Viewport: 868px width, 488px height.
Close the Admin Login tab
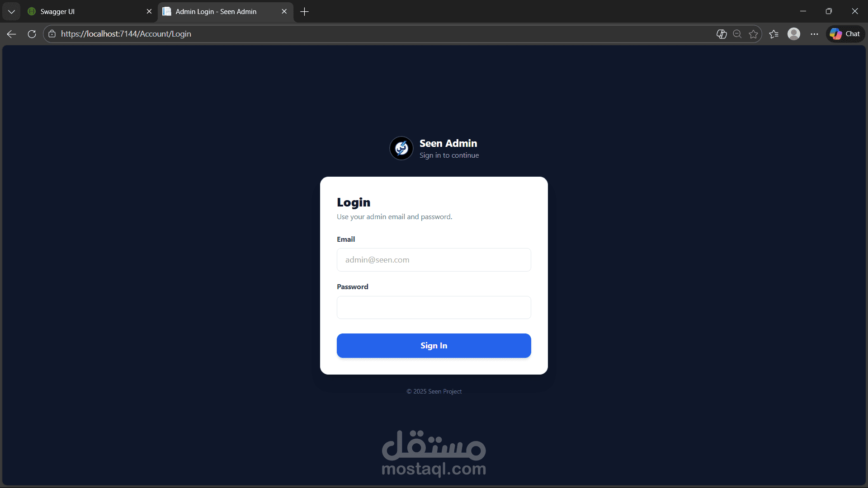284,12
